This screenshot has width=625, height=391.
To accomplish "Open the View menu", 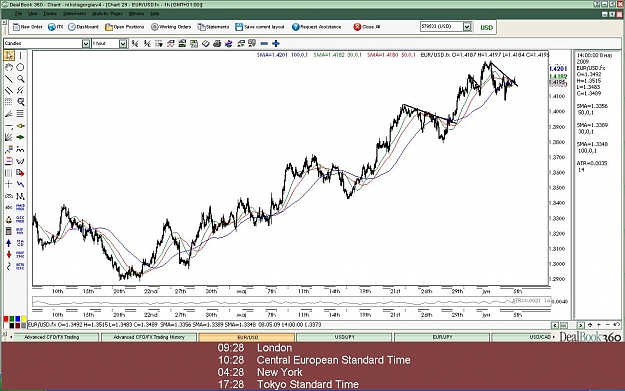I will click(33, 14).
